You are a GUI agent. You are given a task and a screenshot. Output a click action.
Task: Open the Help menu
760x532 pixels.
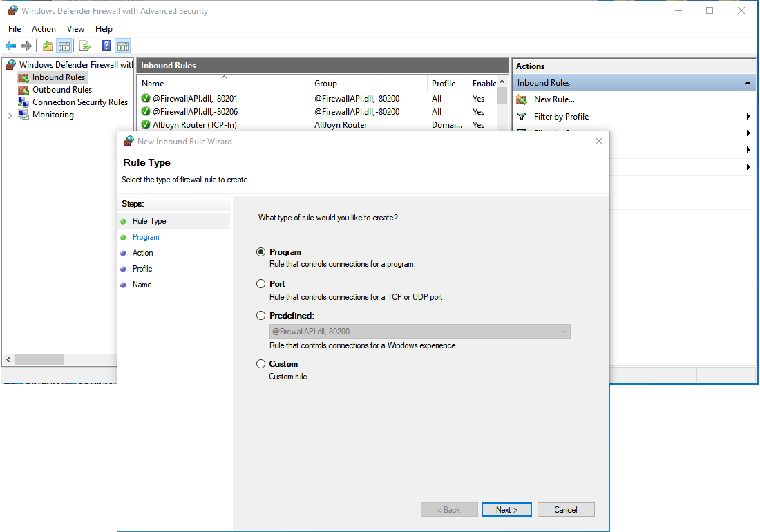pyautogui.click(x=104, y=29)
